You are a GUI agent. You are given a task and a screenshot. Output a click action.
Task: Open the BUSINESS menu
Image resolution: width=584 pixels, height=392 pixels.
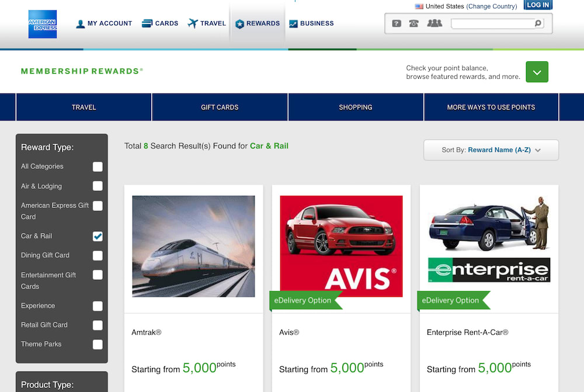click(317, 23)
